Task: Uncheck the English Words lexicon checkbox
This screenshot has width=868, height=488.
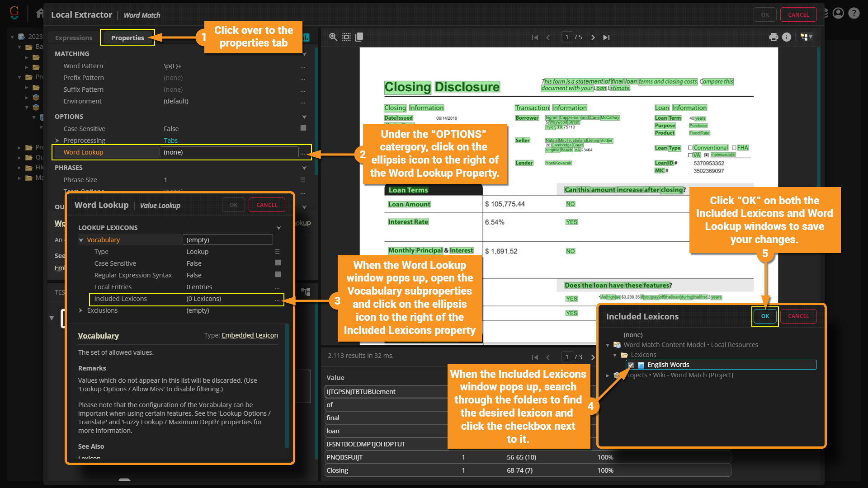Action: click(x=631, y=365)
